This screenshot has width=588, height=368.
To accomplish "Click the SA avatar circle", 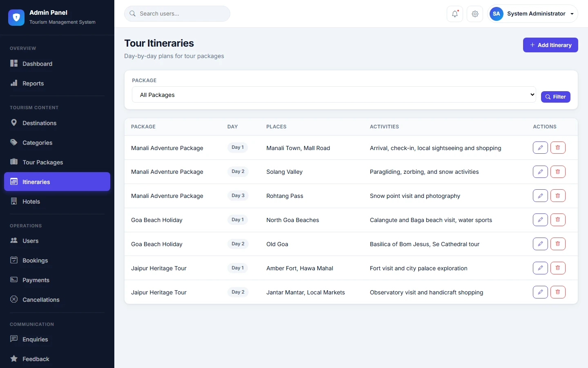I will pyautogui.click(x=497, y=13).
